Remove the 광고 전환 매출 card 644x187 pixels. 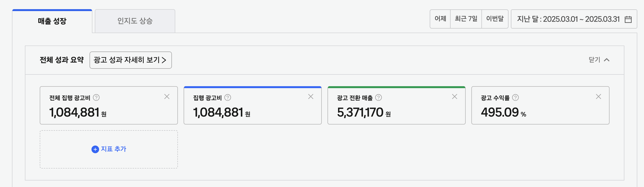click(x=454, y=97)
